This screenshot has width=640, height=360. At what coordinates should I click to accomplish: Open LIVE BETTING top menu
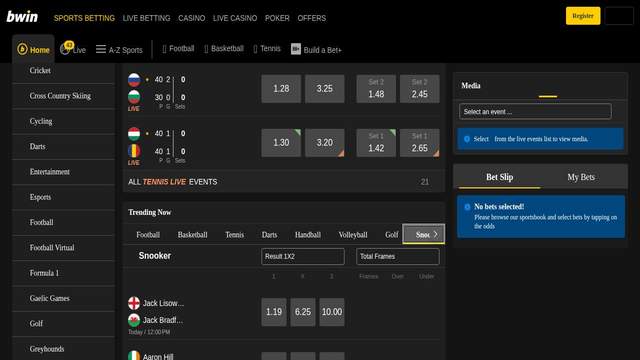tap(146, 18)
